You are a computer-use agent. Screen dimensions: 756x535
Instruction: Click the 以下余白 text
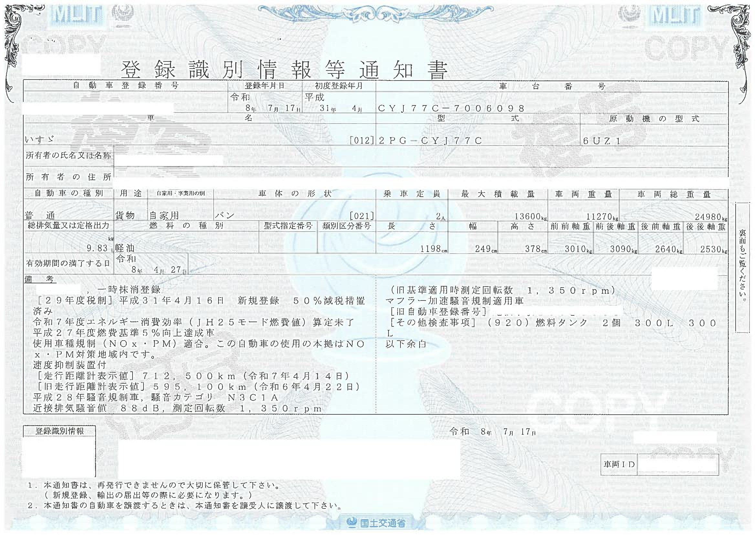tap(406, 344)
